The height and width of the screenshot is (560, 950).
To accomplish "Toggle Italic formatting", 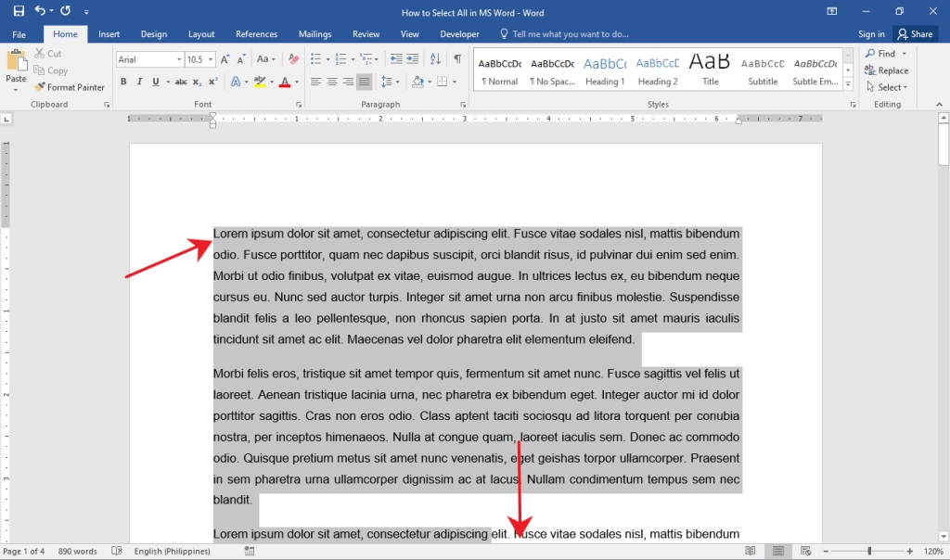I will tap(139, 81).
